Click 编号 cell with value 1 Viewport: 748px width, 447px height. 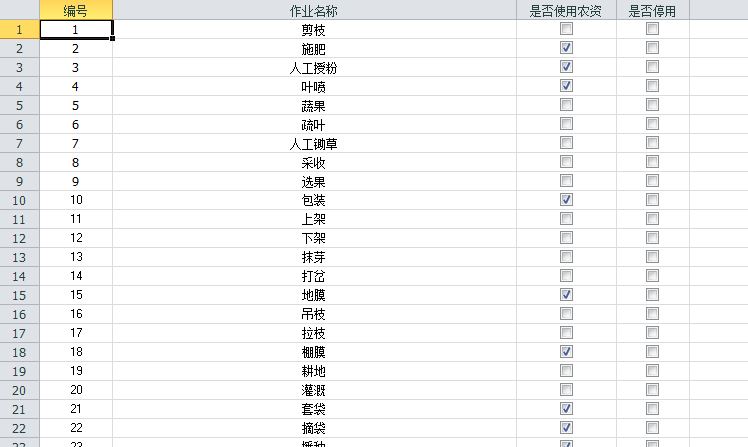tap(76, 30)
